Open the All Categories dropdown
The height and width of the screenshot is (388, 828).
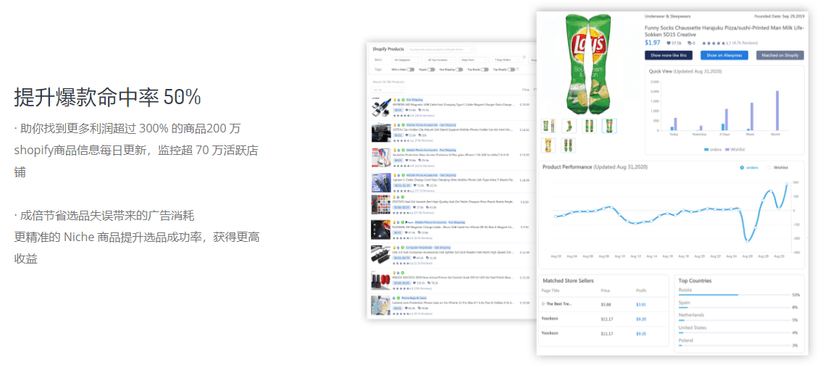click(407, 60)
